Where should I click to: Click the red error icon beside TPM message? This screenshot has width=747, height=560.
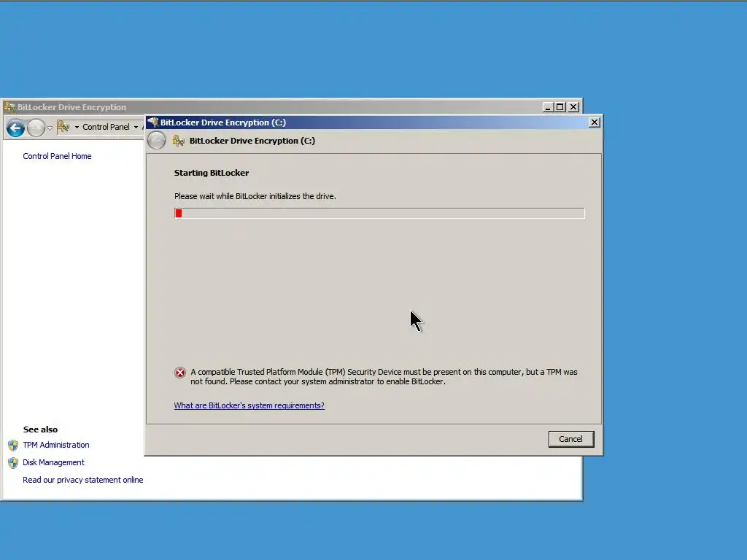[x=180, y=373]
